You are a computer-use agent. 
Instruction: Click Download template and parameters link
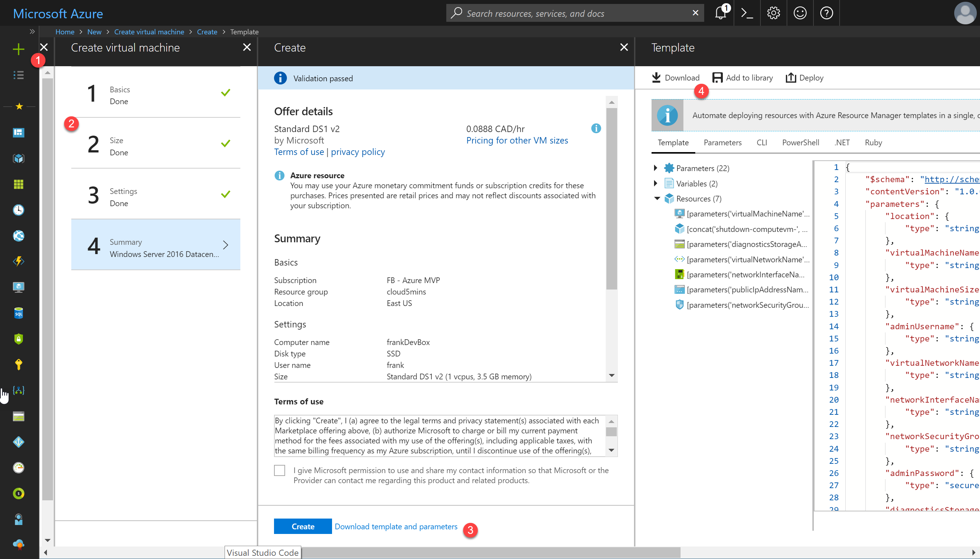pyautogui.click(x=396, y=526)
